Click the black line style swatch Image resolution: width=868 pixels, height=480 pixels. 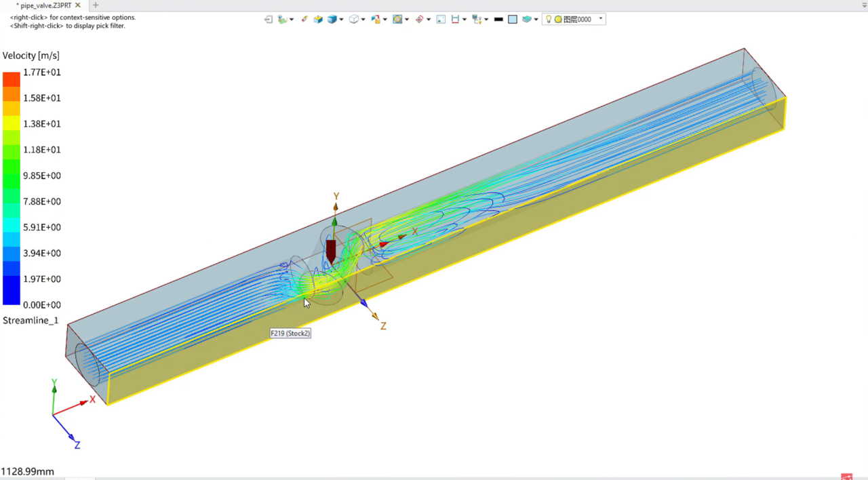pyautogui.click(x=498, y=20)
